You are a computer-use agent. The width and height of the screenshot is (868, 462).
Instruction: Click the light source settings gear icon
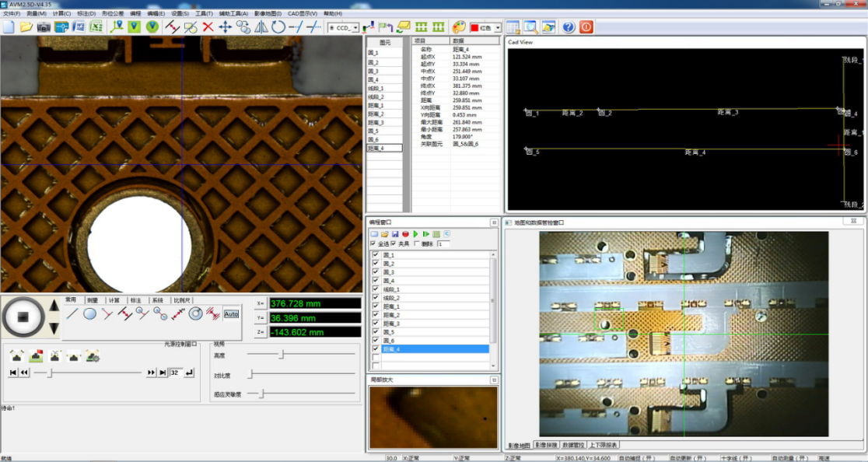coord(93,356)
